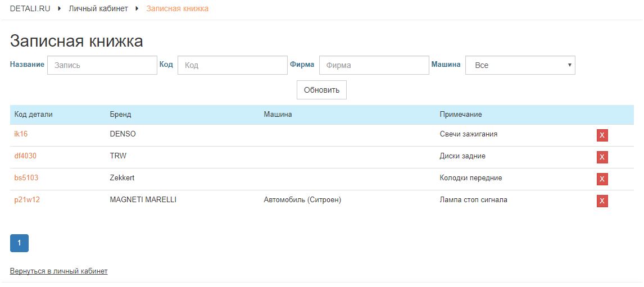Screen dimensions: 644x287
Task: Follow the bs5103 part code link
Action: [x=26, y=178]
